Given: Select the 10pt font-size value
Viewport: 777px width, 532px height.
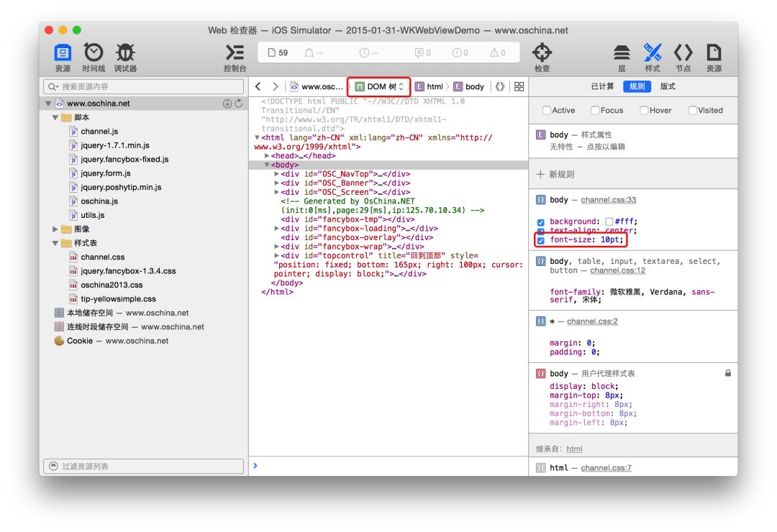Looking at the screenshot, I should [610, 239].
